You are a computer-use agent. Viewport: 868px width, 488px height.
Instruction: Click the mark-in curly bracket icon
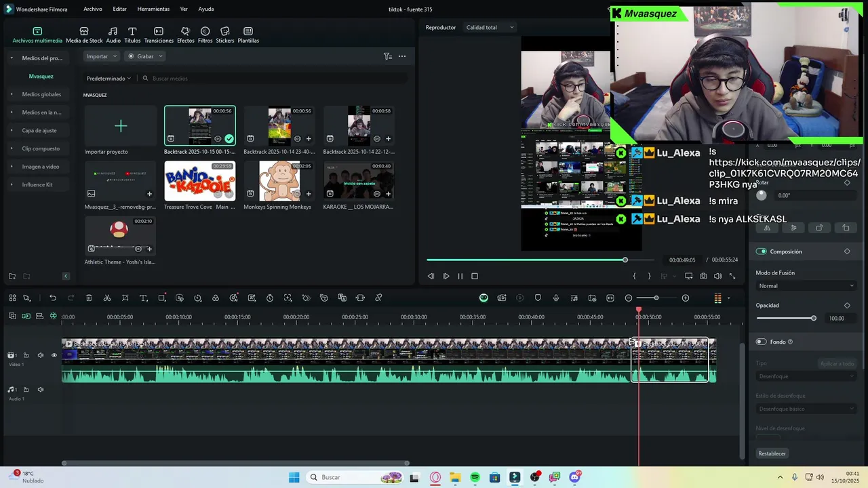tap(635, 277)
